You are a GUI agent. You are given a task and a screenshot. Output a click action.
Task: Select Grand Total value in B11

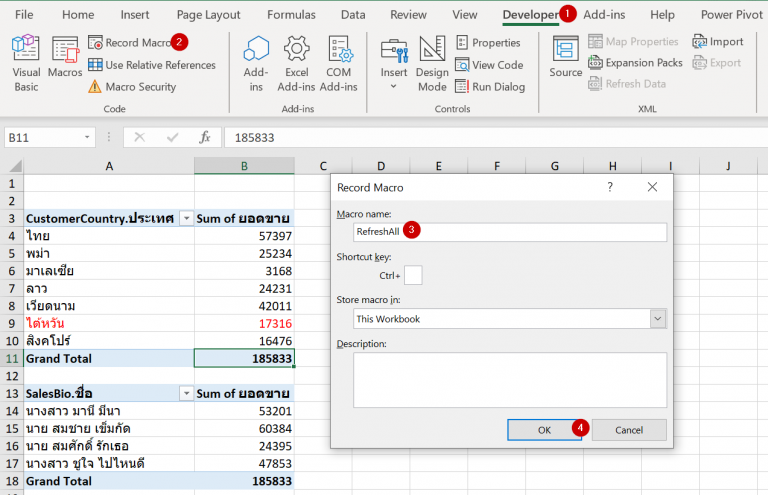click(x=244, y=358)
